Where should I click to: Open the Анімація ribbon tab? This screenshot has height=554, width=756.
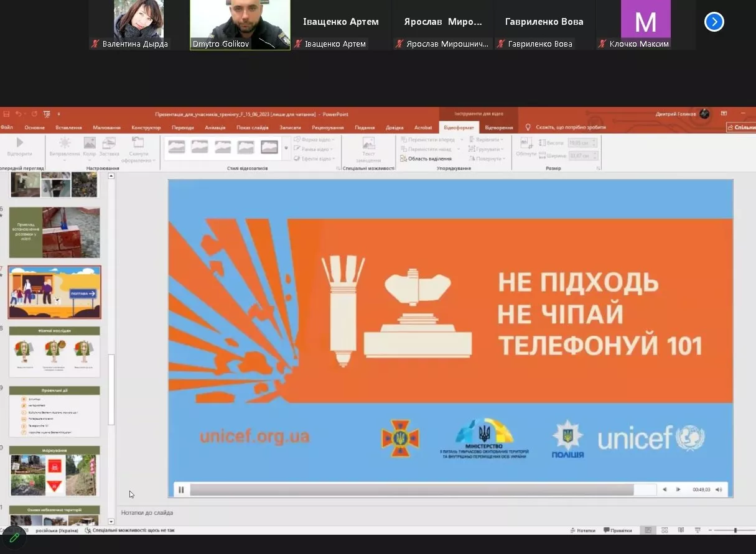coord(215,127)
